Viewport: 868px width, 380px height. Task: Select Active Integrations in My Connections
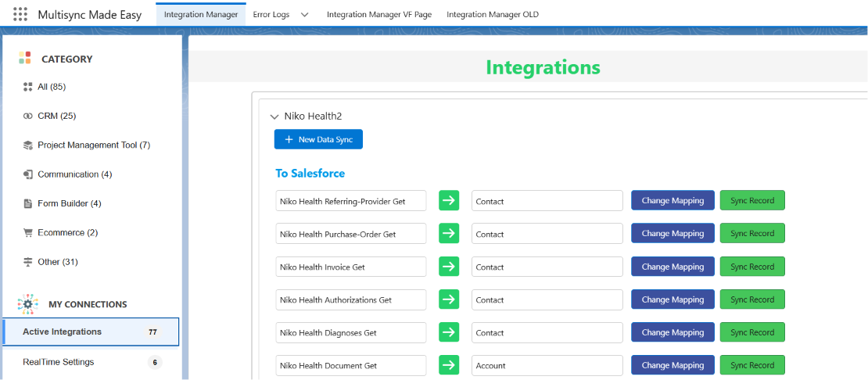coord(91,332)
